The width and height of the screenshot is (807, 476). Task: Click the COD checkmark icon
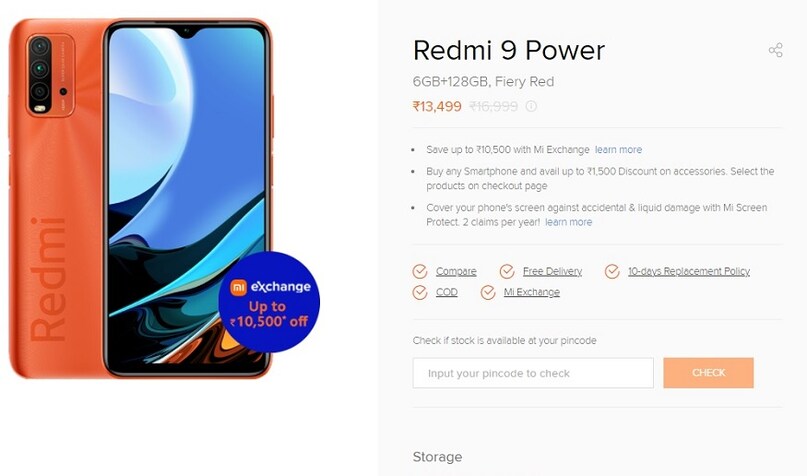click(420, 292)
